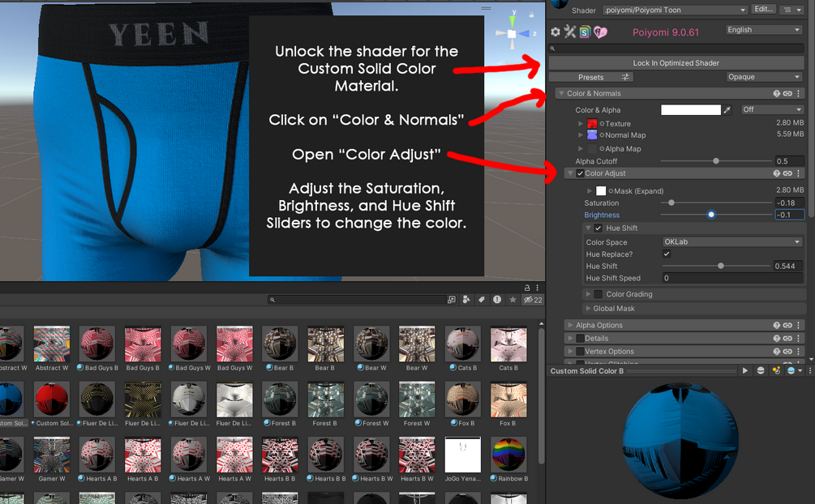Open the Shader selection dropdown

(676, 10)
